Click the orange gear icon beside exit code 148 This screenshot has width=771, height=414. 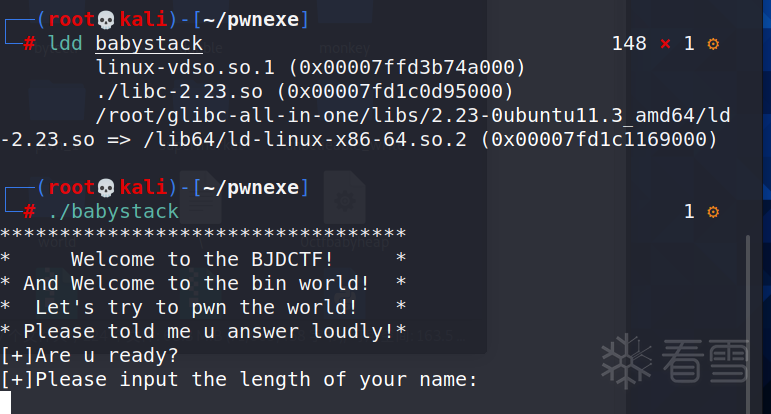coord(713,44)
